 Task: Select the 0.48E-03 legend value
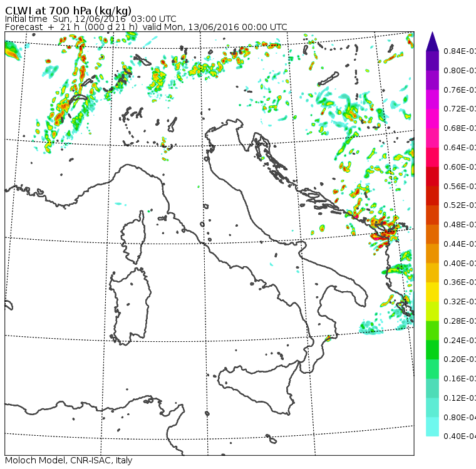click(460, 225)
